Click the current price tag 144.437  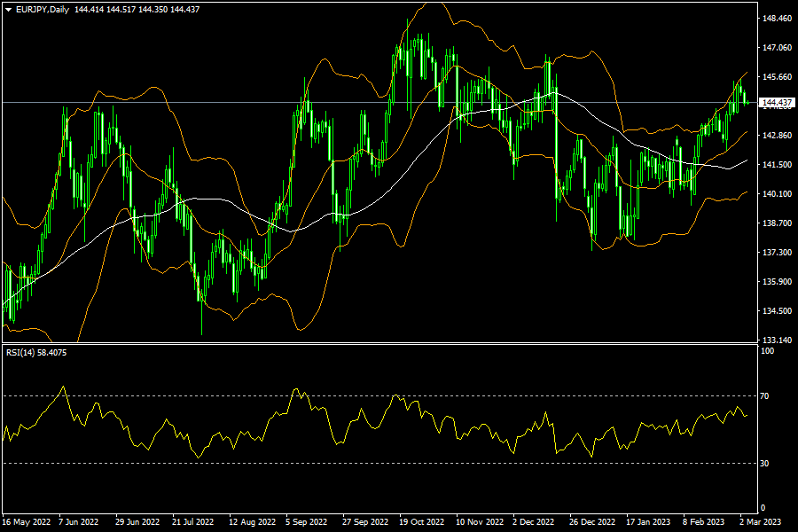point(777,103)
